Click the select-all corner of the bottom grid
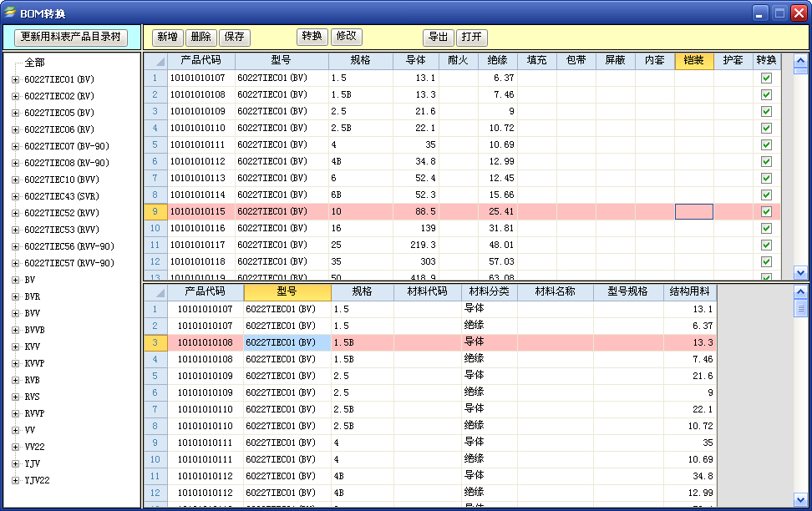 click(x=155, y=292)
